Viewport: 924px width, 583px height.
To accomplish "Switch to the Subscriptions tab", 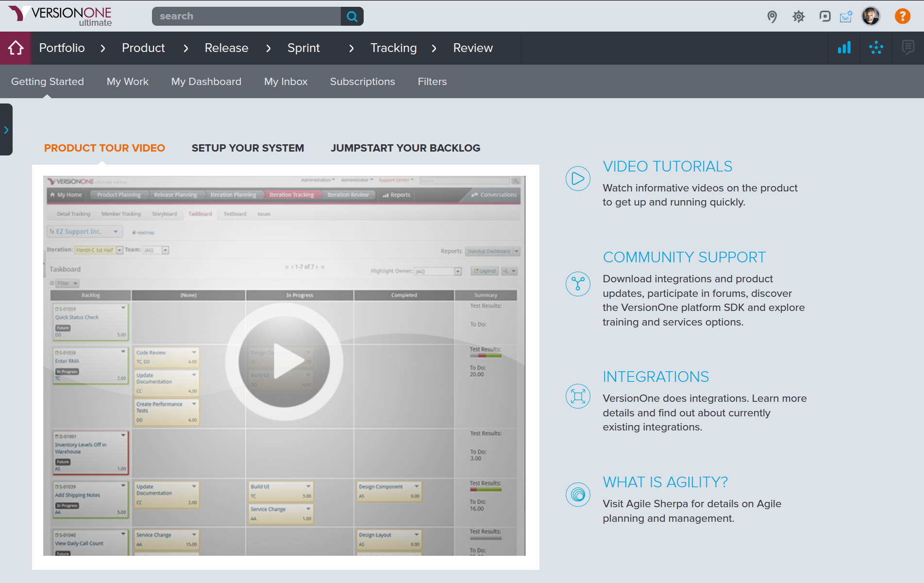I will 363,82.
